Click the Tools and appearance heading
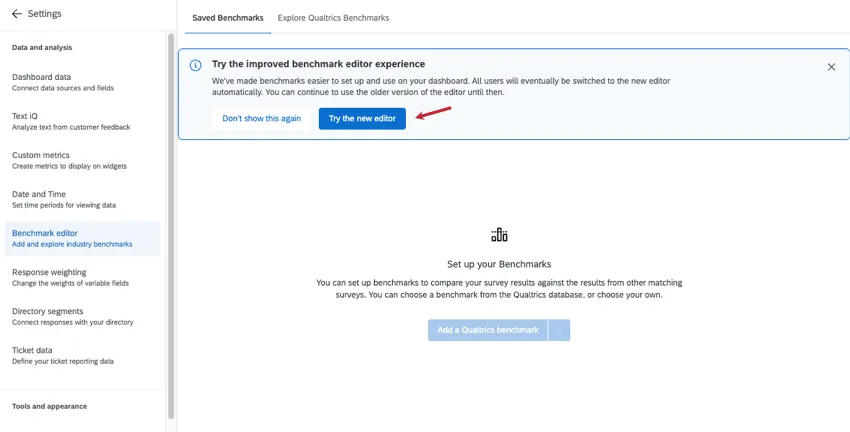 (x=49, y=407)
